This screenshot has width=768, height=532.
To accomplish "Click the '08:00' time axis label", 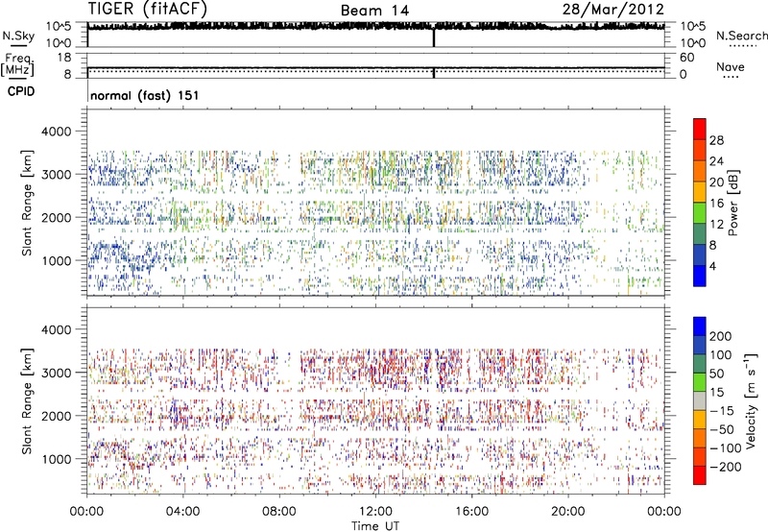I will 279,512.
